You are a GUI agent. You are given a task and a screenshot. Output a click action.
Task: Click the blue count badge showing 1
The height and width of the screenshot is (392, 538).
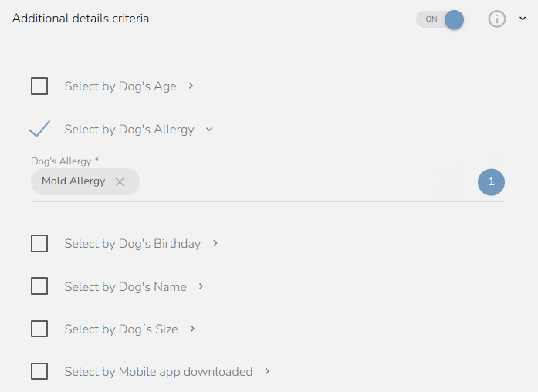[491, 182]
